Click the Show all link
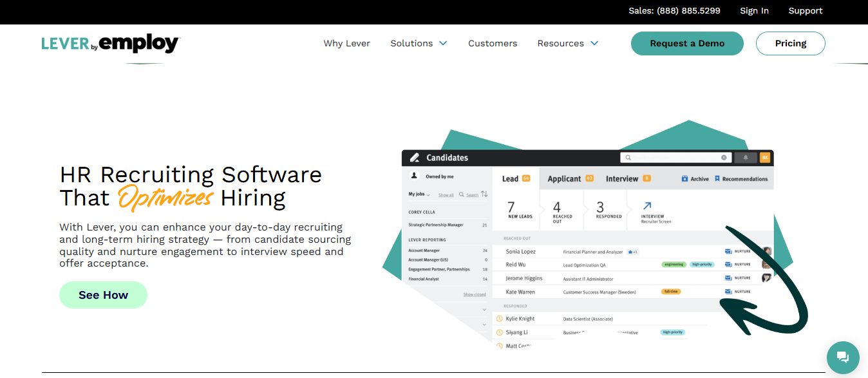868x378 pixels. (x=446, y=194)
